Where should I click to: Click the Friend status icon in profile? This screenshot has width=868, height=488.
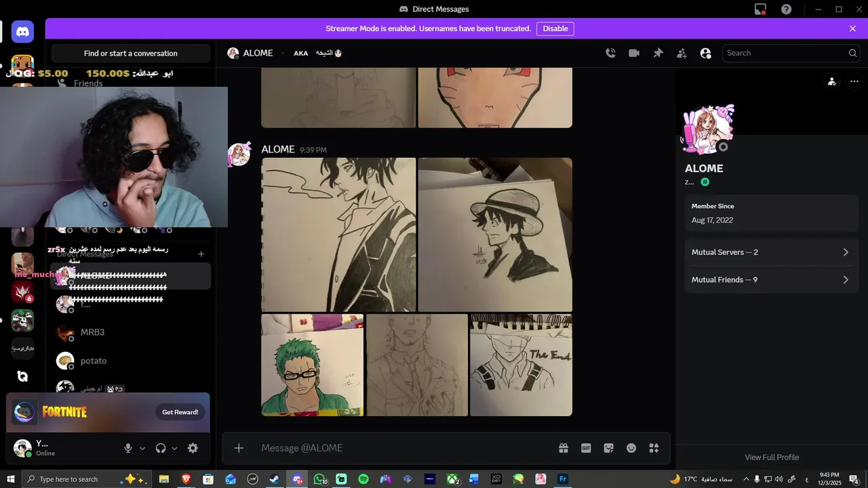832,81
